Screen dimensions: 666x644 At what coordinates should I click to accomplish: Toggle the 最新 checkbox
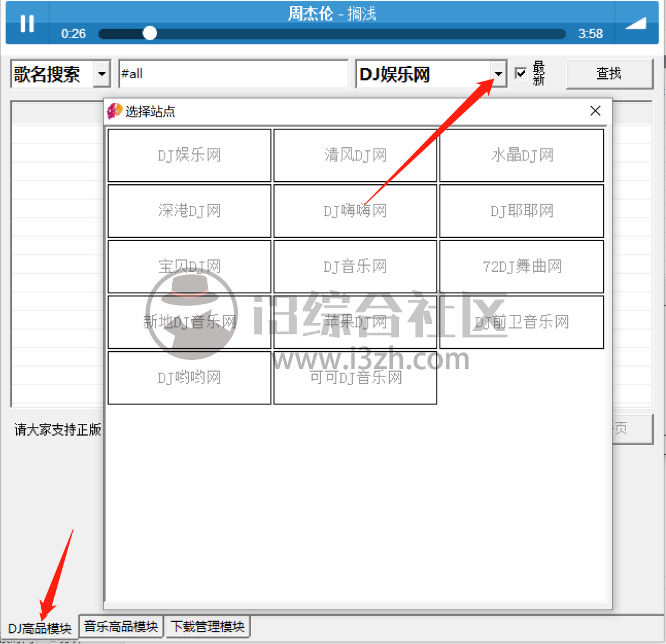(x=520, y=73)
